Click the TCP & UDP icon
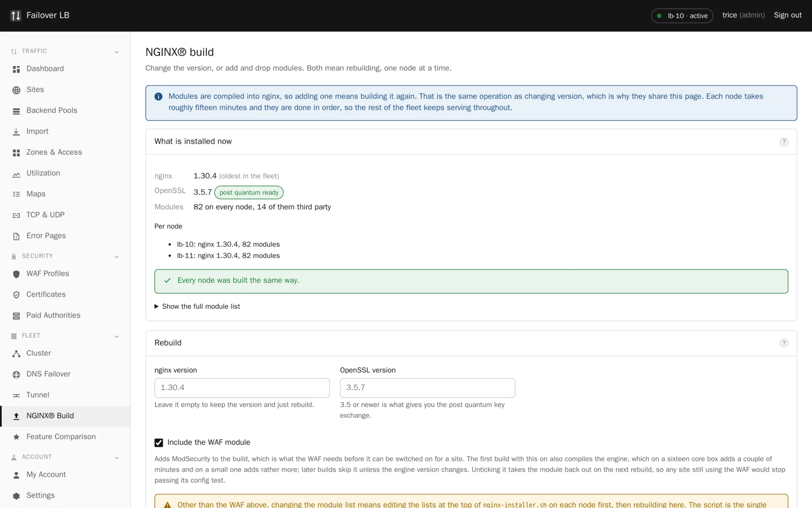The width and height of the screenshot is (812, 508). (x=16, y=215)
